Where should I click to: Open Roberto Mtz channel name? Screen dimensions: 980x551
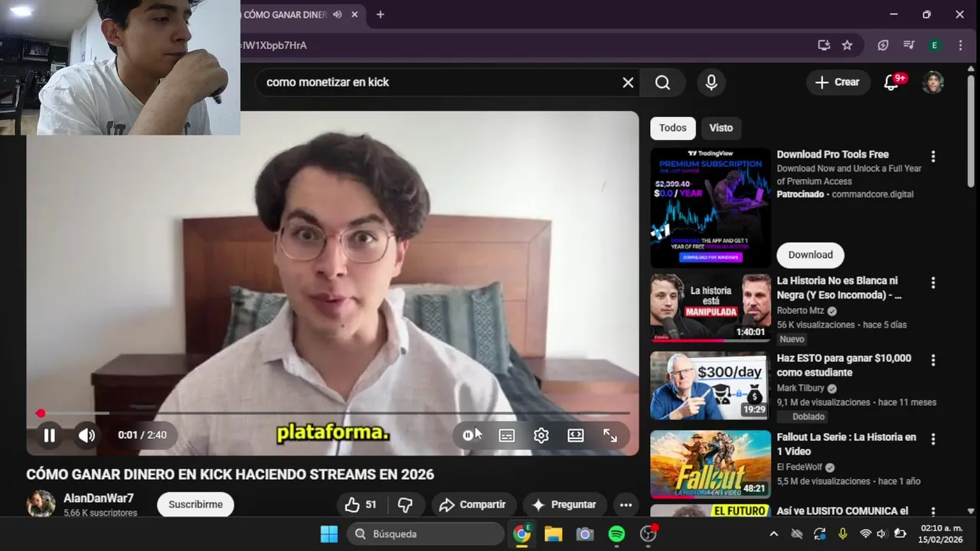pyautogui.click(x=802, y=311)
